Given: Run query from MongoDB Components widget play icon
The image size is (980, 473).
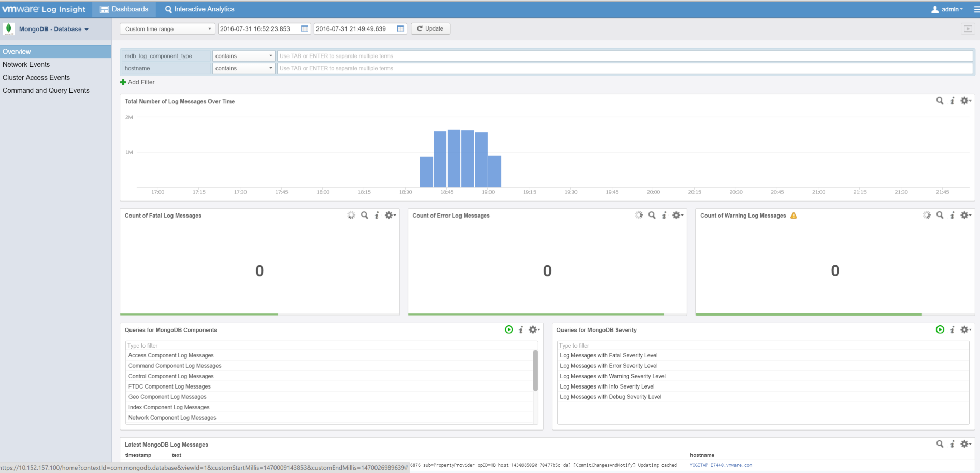Looking at the screenshot, I should tap(509, 329).
